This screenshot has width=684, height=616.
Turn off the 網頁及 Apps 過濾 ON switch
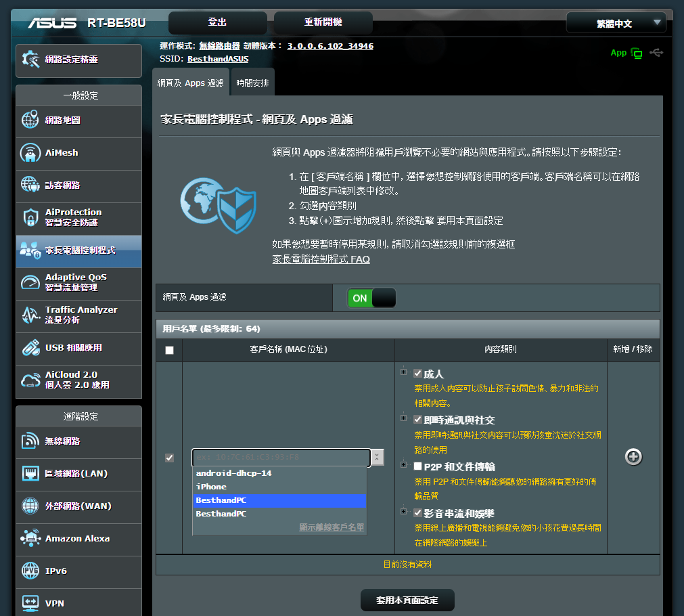click(371, 298)
